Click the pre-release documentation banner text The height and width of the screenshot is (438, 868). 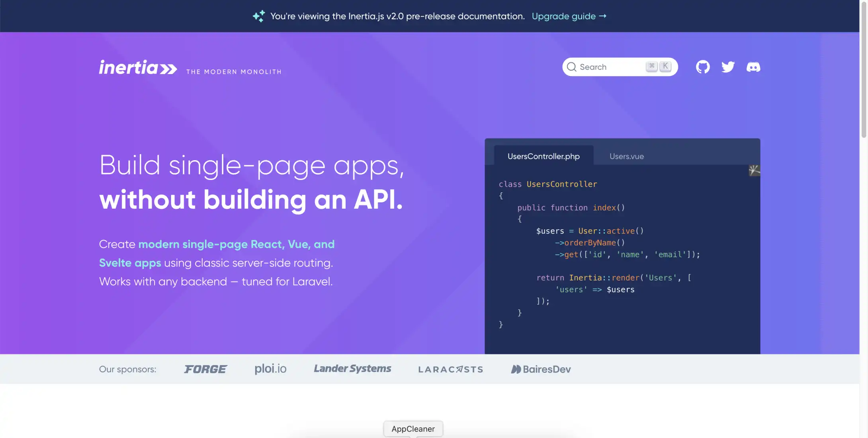click(397, 16)
